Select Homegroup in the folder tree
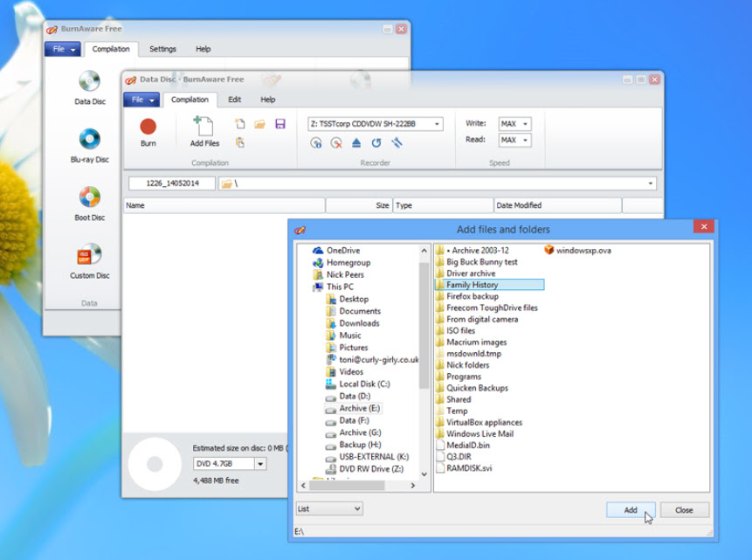The width and height of the screenshot is (752, 560). point(342,262)
